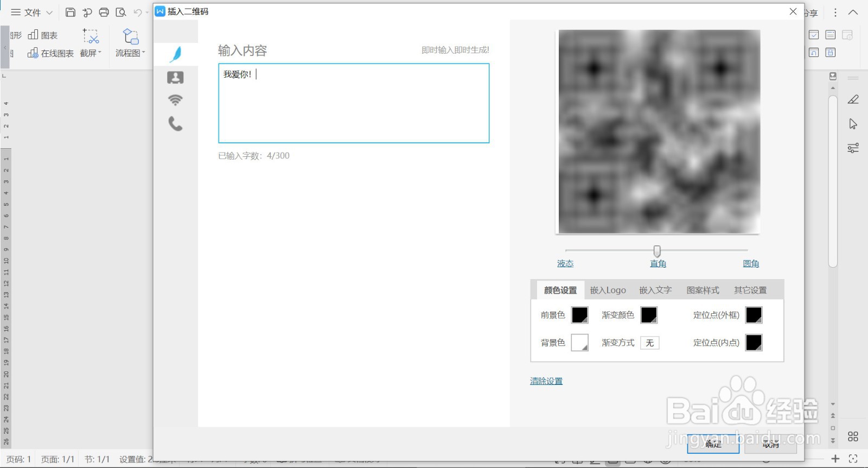Click the fullscreen icon in status bar
Image resolution: width=868 pixels, height=468 pixels.
click(x=853, y=459)
